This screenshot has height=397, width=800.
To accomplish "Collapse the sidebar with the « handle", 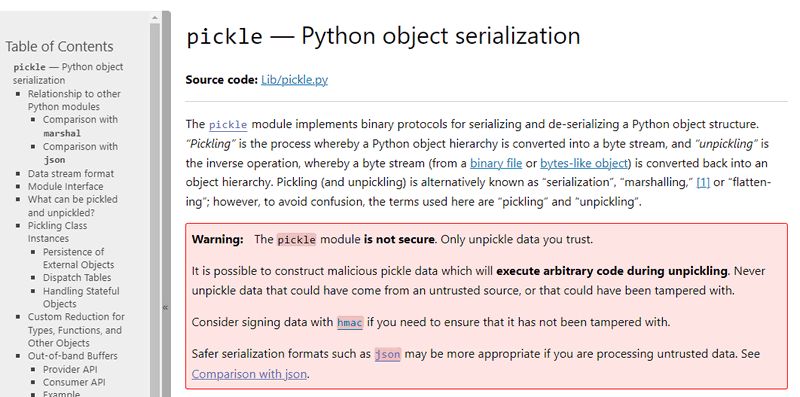I will 166,307.
